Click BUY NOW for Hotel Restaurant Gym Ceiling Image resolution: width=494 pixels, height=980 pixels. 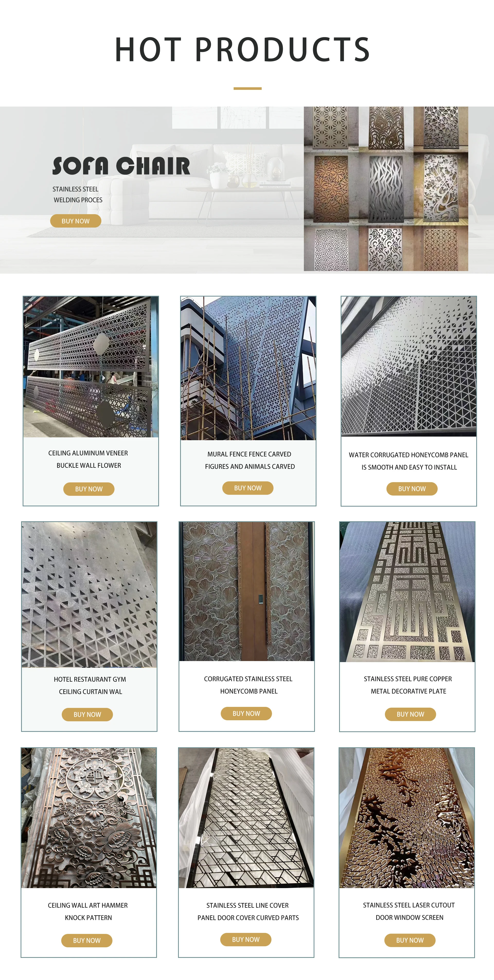87,714
